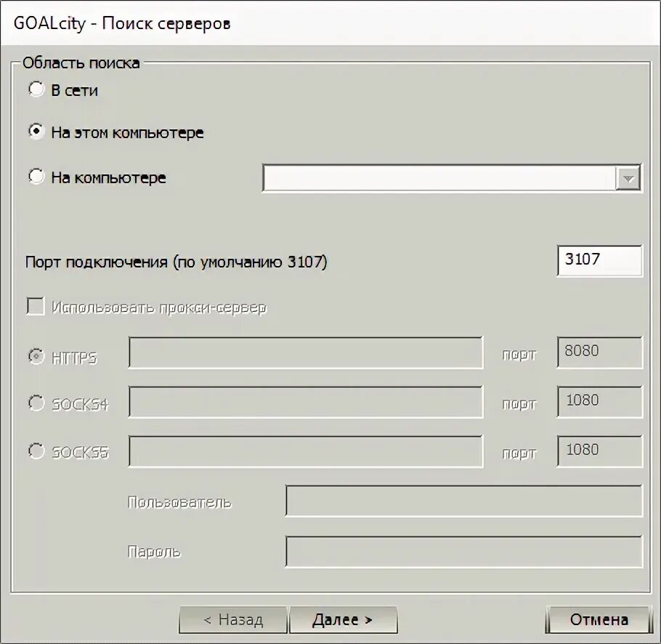Click the 'Пользователь' input field
Screen dimensions: 661x644
click(x=463, y=502)
